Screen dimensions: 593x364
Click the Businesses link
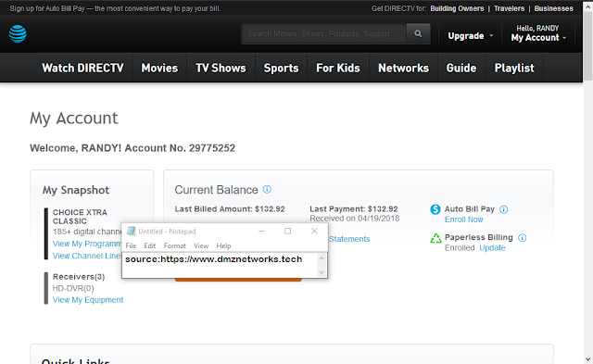554,8
